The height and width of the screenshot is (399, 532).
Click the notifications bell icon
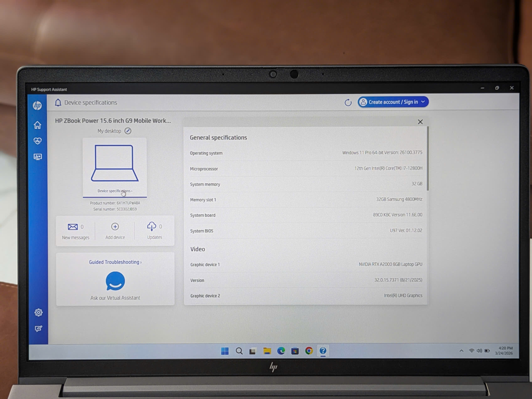coord(58,103)
